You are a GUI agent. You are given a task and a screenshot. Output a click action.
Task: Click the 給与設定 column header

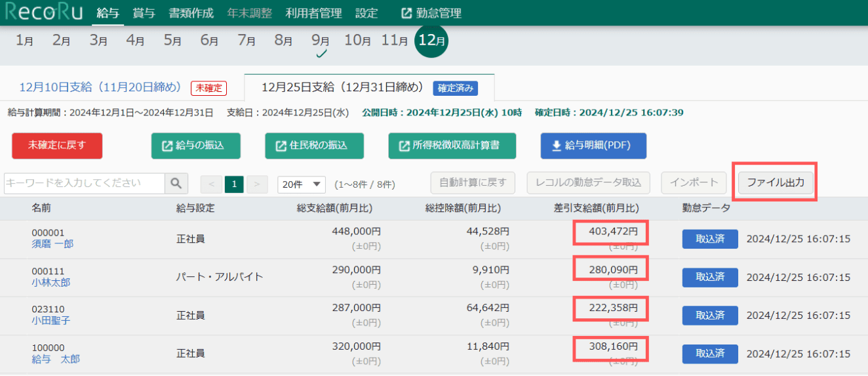[x=195, y=208]
